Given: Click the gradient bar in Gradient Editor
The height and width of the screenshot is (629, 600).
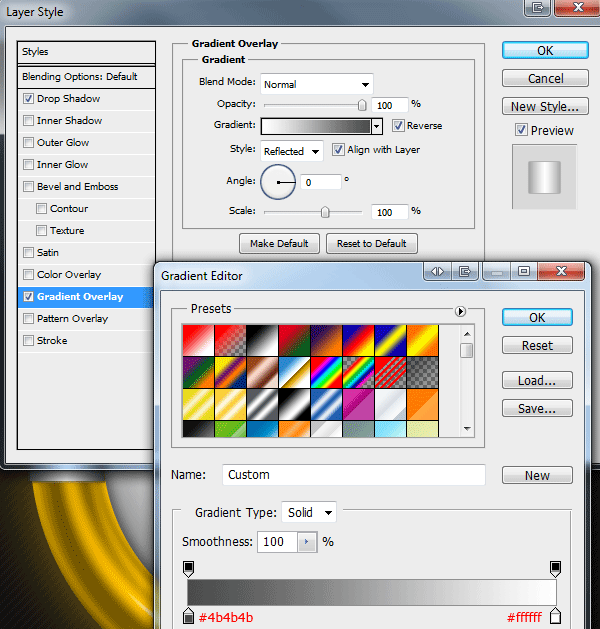Looking at the screenshot, I should [x=372, y=592].
